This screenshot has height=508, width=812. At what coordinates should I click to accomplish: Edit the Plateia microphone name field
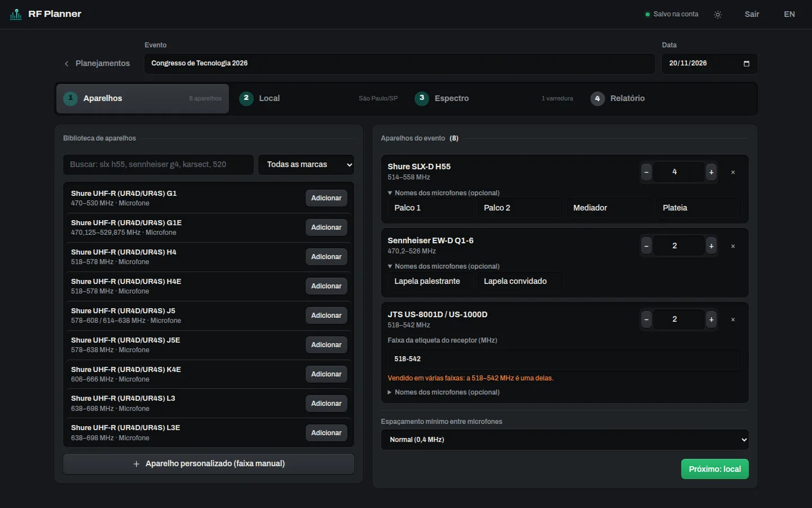[x=699, y=208]
